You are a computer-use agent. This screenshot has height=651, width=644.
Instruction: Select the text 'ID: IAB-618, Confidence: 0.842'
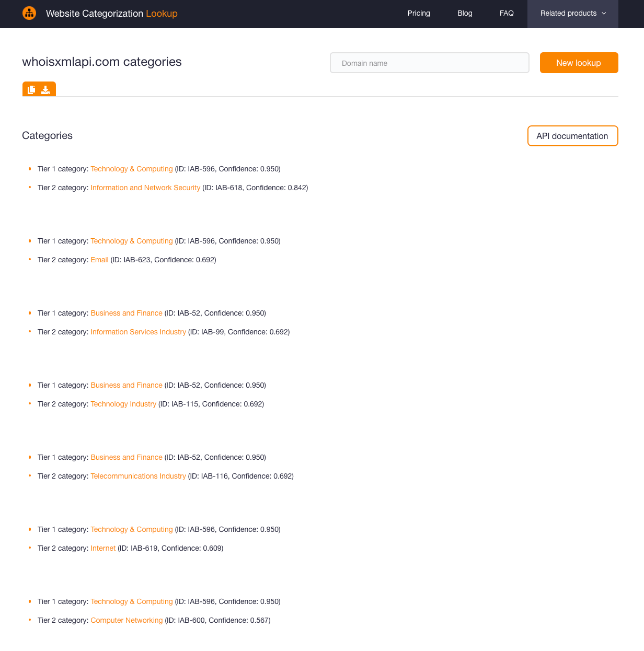click(255, 188)
